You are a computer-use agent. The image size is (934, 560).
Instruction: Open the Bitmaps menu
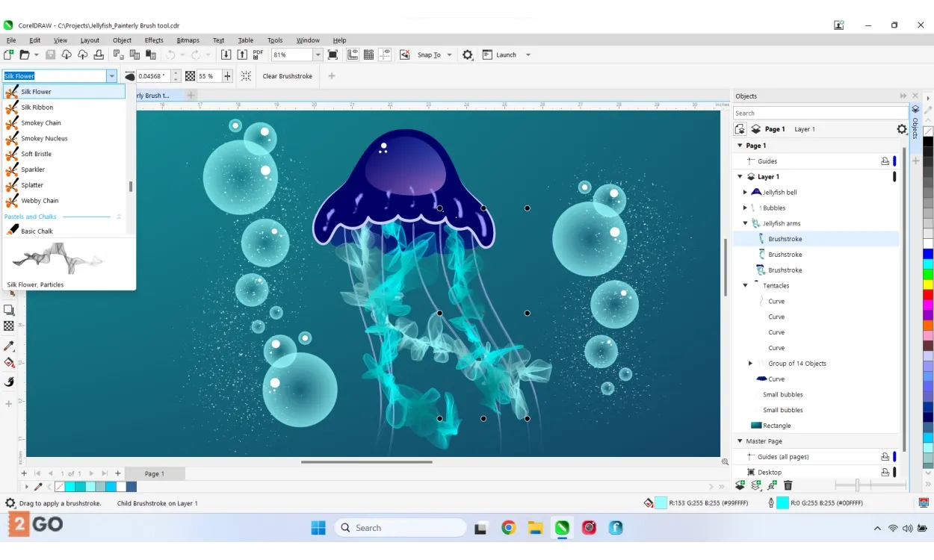point(188,40)
